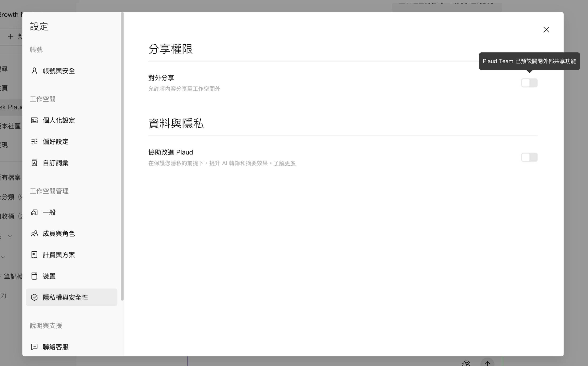Click the 協助改進 Plaud label

tap(171, 152)
